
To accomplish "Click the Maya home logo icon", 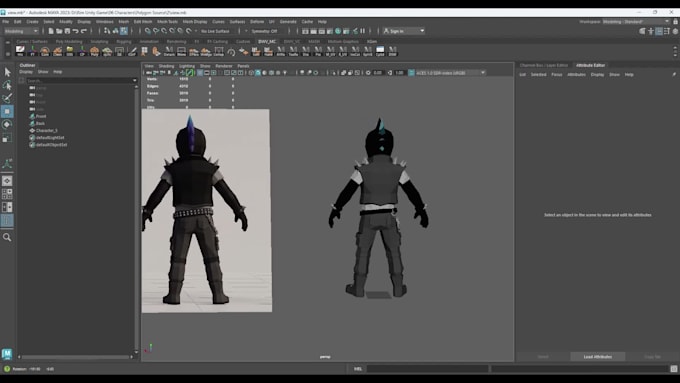I will [7, 354].
